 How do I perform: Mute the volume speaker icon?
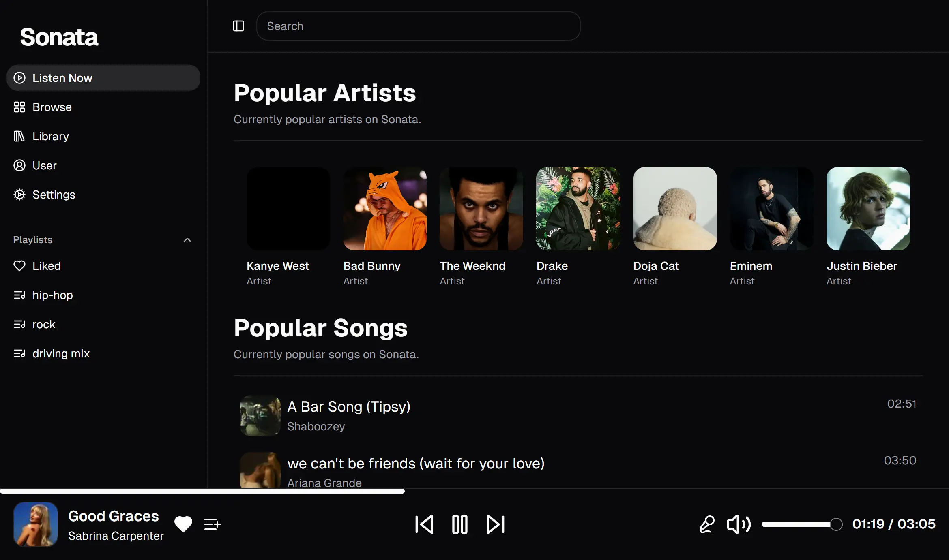point(739,524)
